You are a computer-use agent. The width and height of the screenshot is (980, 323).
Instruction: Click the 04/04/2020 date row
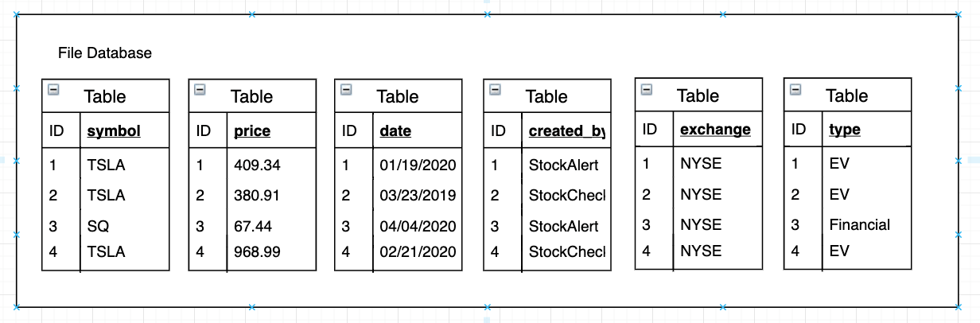[399, 227]
